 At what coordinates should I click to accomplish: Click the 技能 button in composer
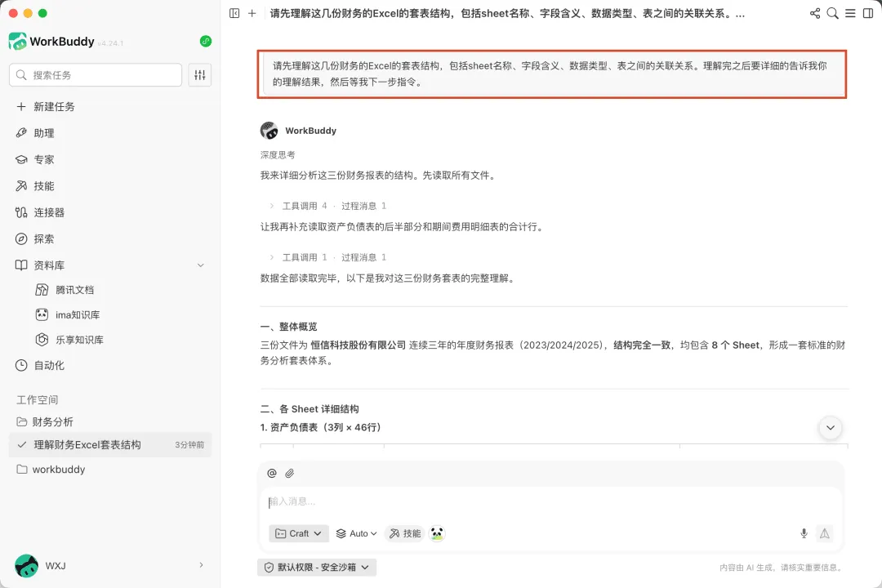405,533
